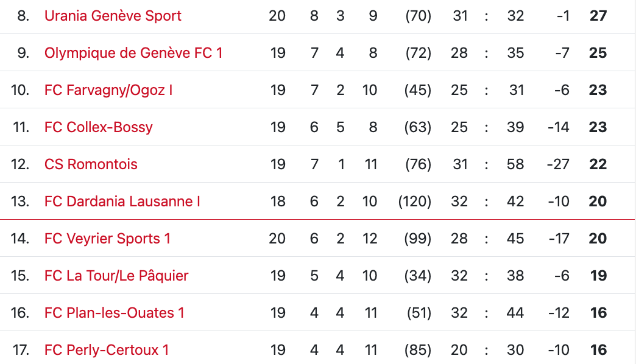Click FC Perly-Certoux 1 goals scored 20

[459, 350]
